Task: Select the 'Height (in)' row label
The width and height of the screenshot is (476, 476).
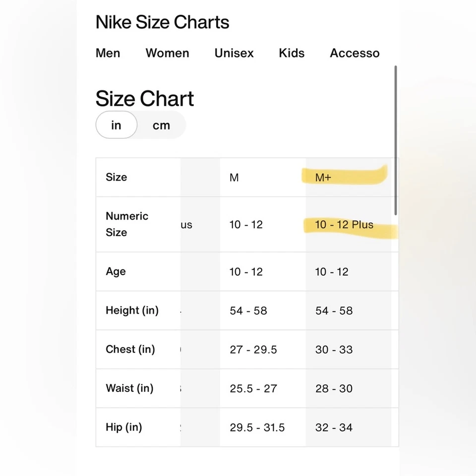Action: click(x=132, y=310)
